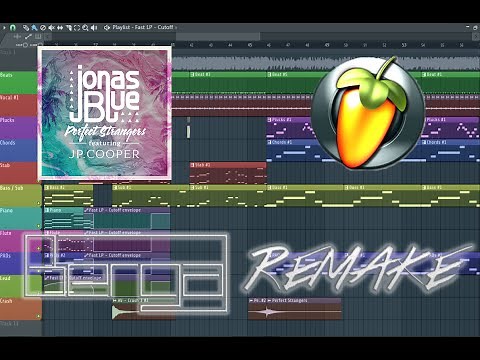Image resolution: width=480 pixels, height=360 pixels.
Task: Select the Crash 3 #3 audio clip
Action: coord(144,309)
